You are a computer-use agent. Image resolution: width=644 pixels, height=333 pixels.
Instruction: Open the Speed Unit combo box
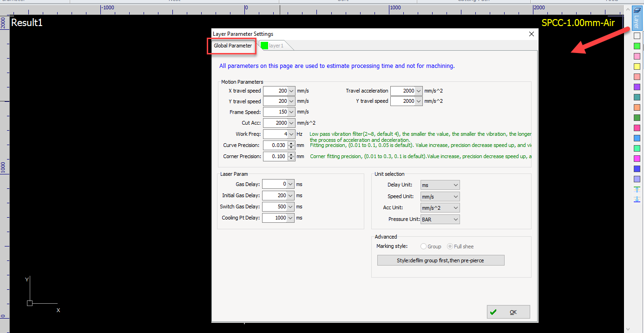pos(440,196)
